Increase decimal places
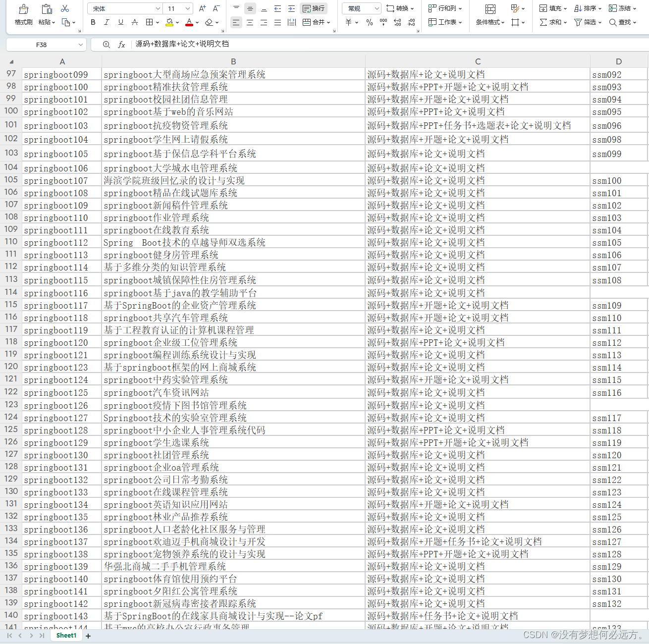This screenshot has width=649, height=644. point(397,22)
